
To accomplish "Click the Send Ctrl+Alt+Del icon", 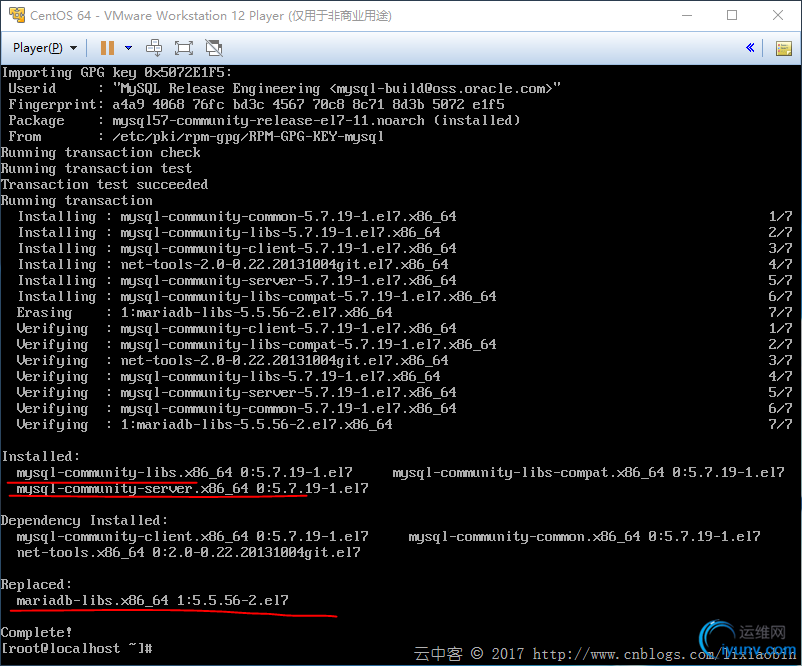I will (x=154, y=48).
